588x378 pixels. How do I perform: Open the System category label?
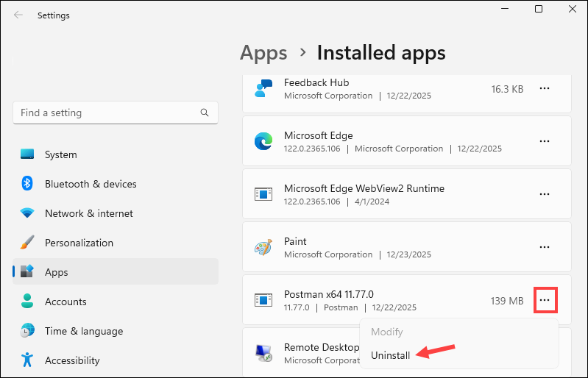(61, 154)
